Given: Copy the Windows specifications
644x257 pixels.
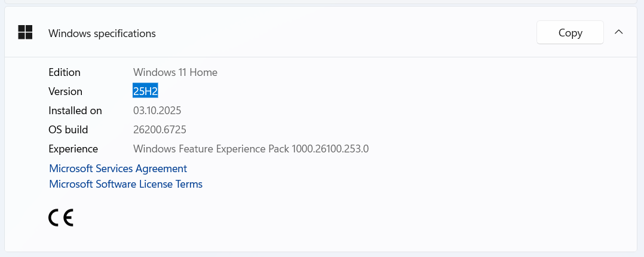Looking at the screenshot, I should coord(570,33).
